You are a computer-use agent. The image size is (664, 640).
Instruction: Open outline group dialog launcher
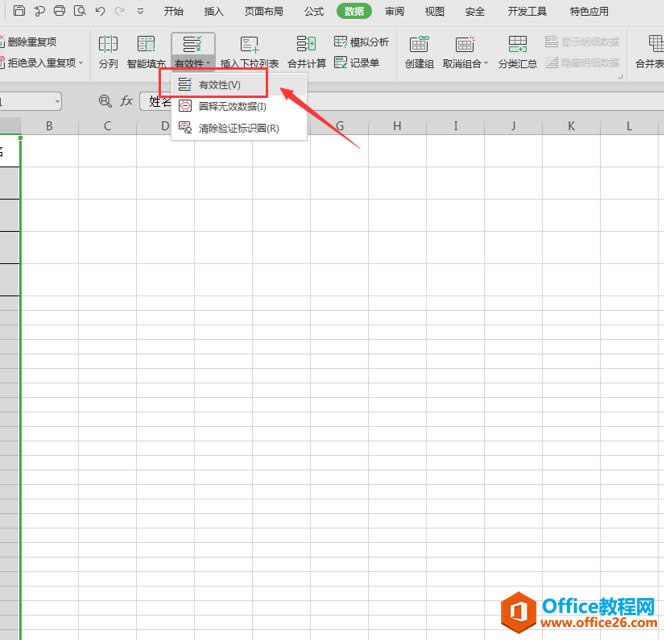pos(620,76)
